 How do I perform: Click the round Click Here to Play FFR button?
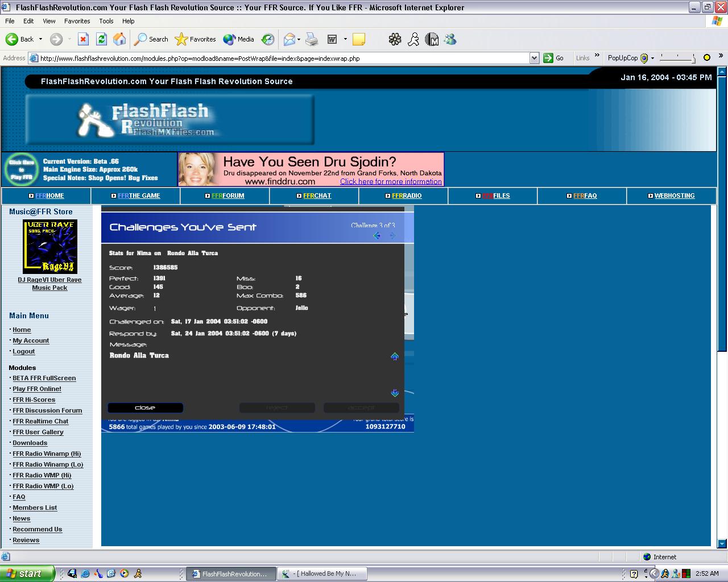click(22, 169)
